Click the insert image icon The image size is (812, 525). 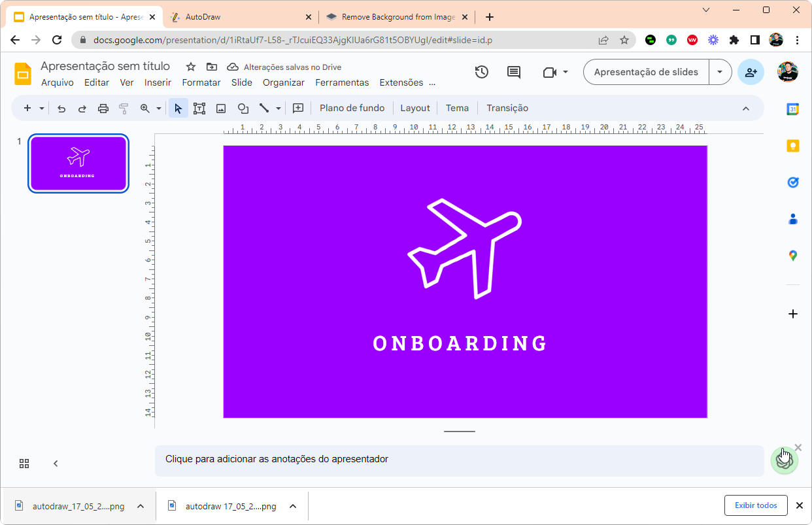[221, 109]
